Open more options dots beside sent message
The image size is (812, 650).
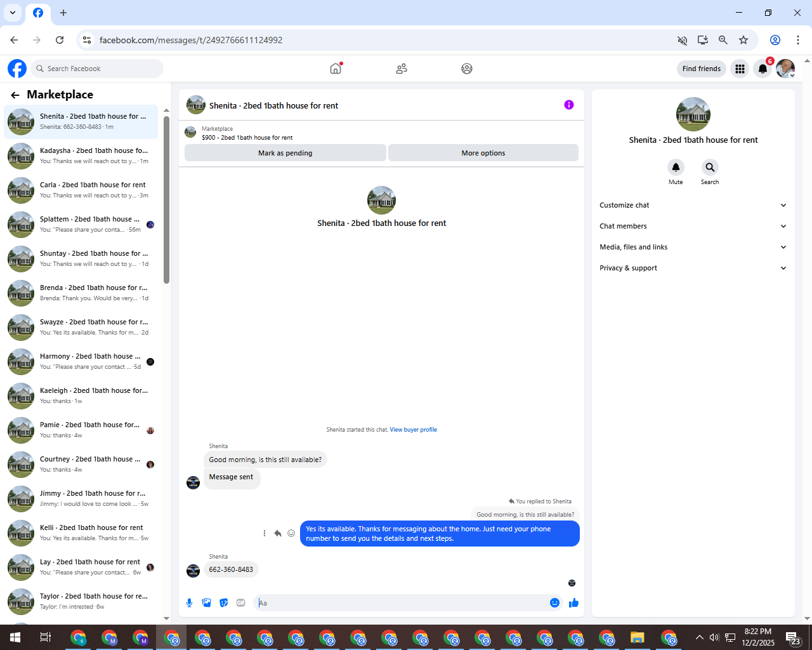click(265, 533)
